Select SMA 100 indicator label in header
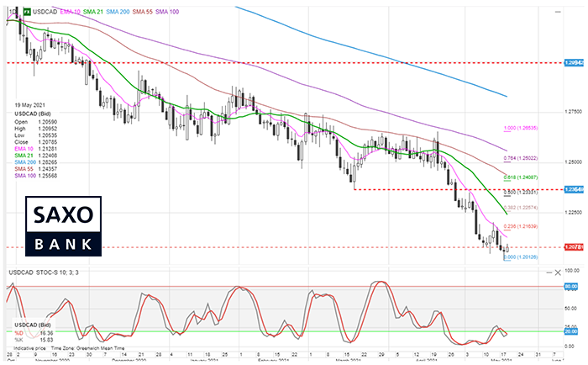Screen dimensions: 588x365 [x=167, y=12]
